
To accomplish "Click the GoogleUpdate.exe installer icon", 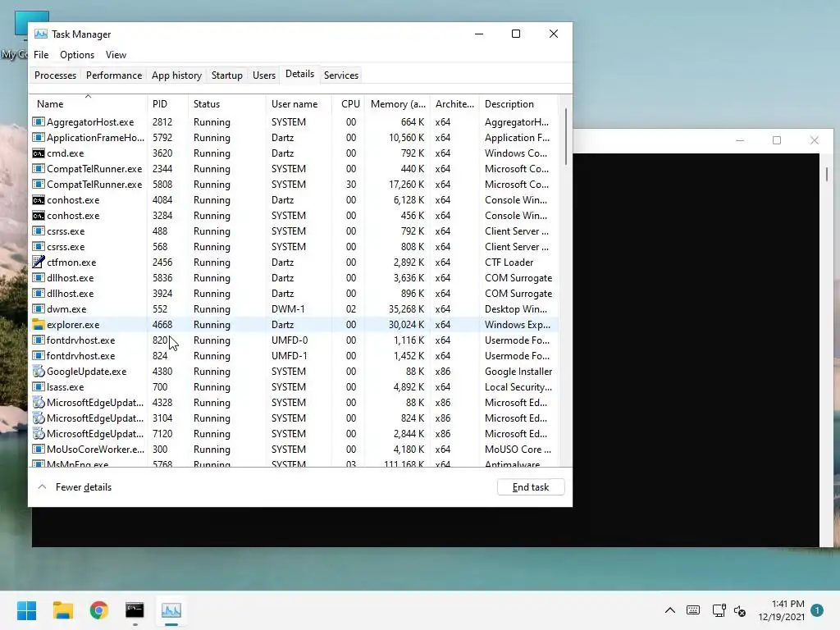I will (x=38, y=372).
